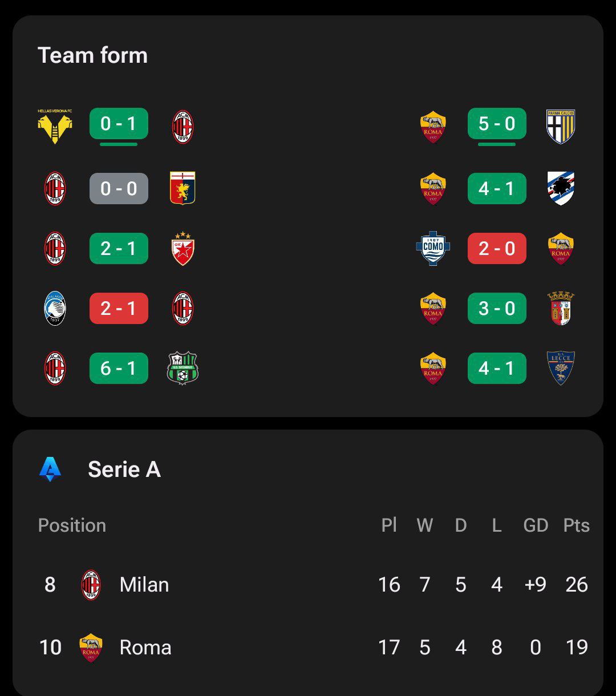Open the Roma 5 - 0 Parma result
Screen dimensions: 616x696
(497, 124)
